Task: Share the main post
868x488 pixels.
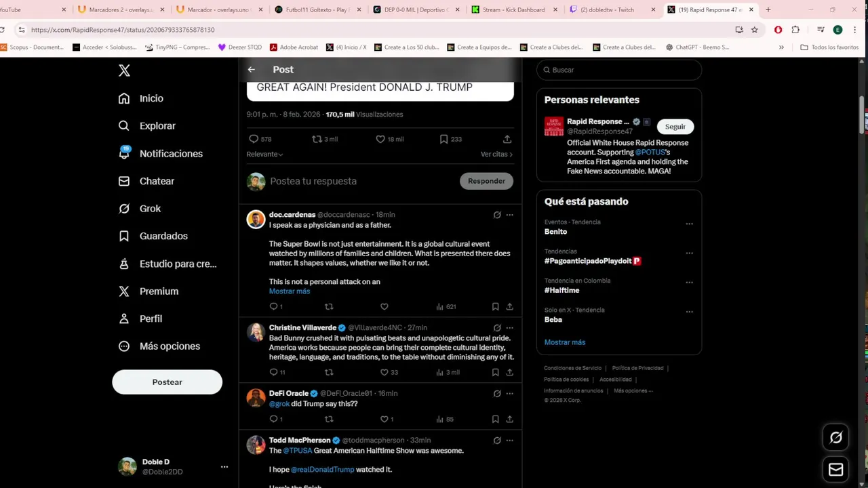Action: [507, 139]
